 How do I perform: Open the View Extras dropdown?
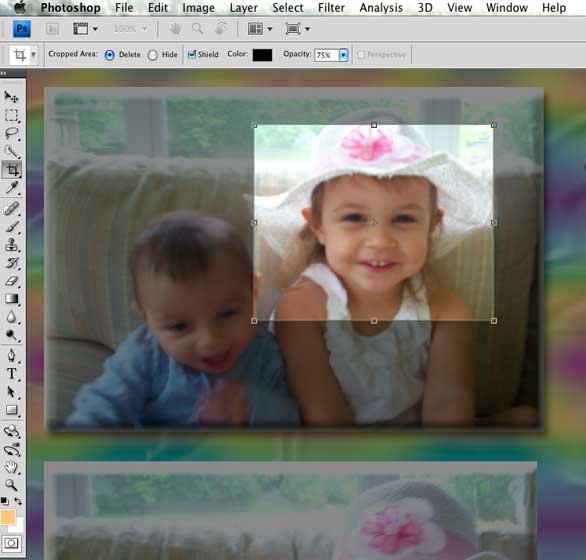85,29
